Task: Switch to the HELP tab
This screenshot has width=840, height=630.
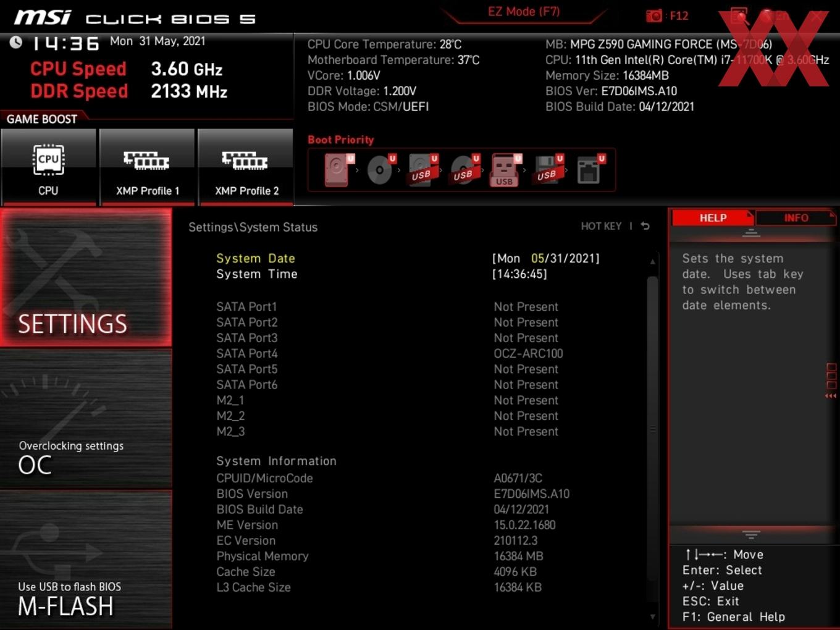Action: tap(713, 218)
